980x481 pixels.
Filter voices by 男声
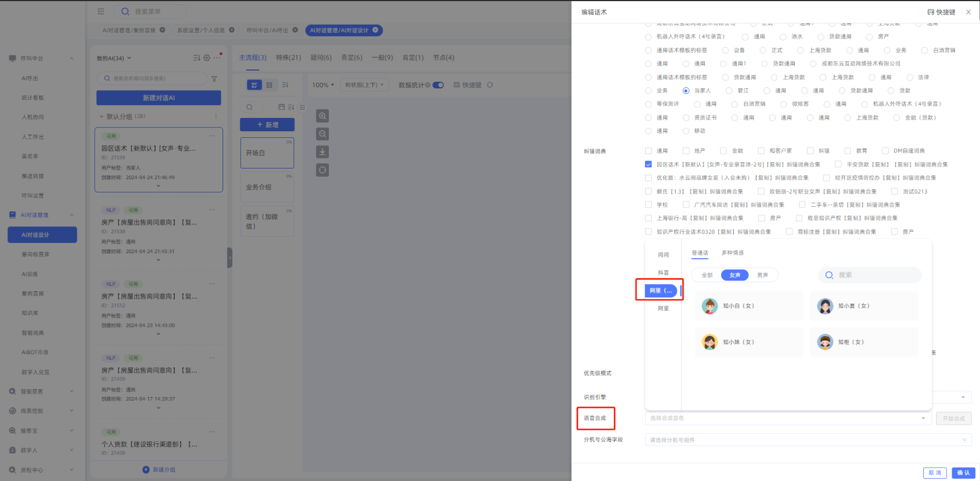click(x=762, y=275)
